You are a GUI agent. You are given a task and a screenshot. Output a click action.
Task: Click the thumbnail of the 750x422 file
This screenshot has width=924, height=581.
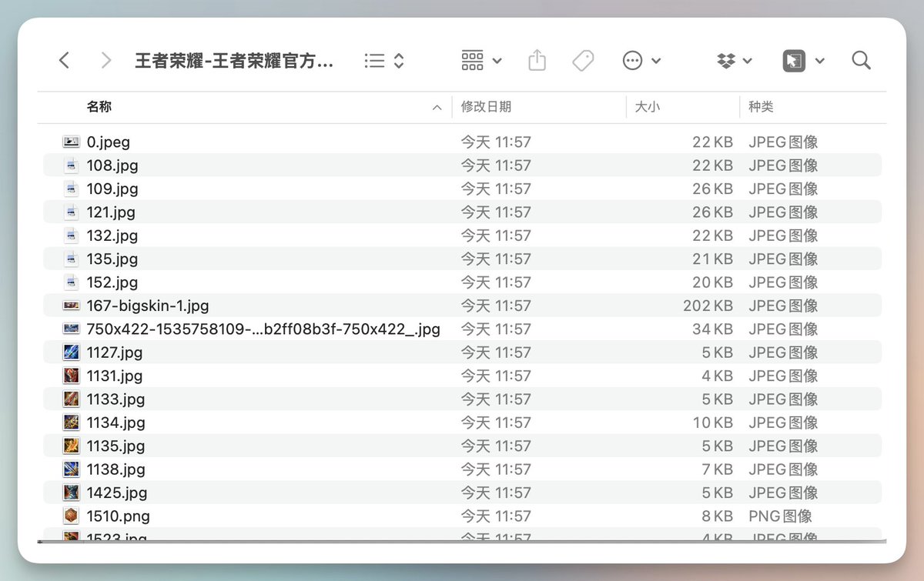click(x=72, y=329)
